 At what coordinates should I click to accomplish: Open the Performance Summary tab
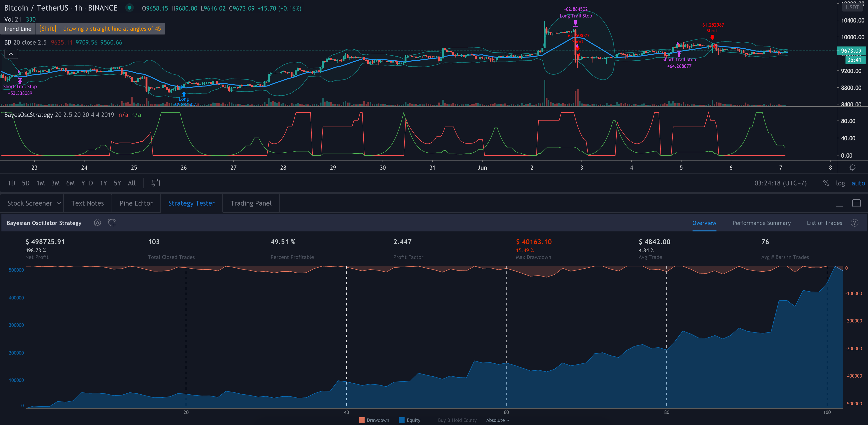761,223
